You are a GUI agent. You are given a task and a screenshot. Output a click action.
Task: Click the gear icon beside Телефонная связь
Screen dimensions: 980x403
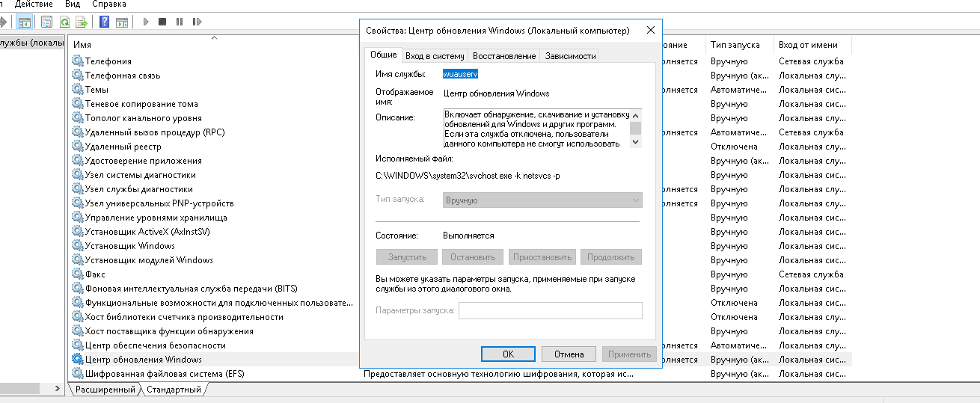tap(78, 76)
